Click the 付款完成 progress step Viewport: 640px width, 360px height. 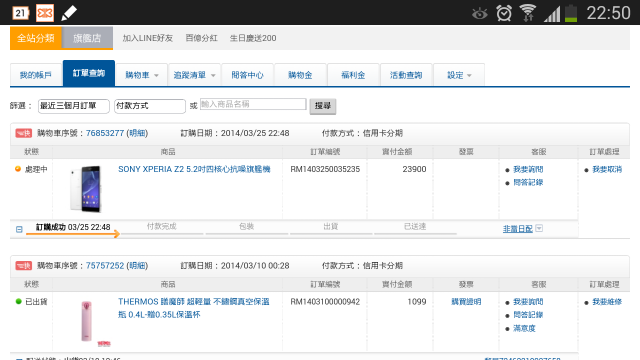(162, 227)
